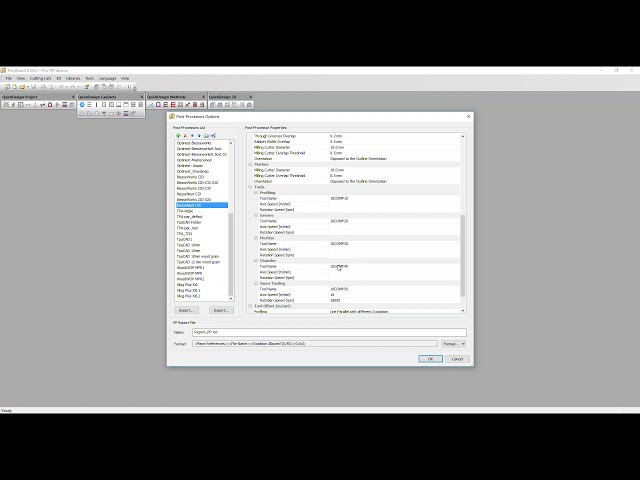Collapse the Tools section

tap(250, 187)
